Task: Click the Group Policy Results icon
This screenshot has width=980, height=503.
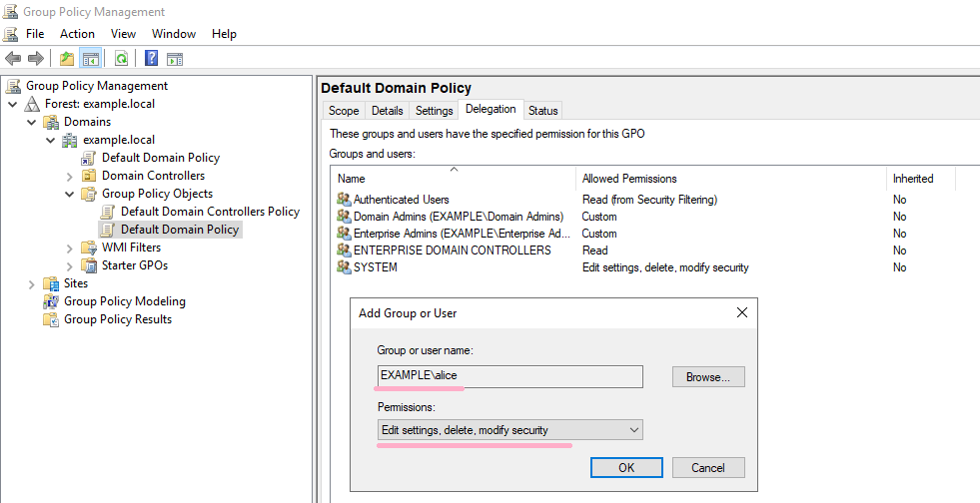Action: click(x=51, y=319)
